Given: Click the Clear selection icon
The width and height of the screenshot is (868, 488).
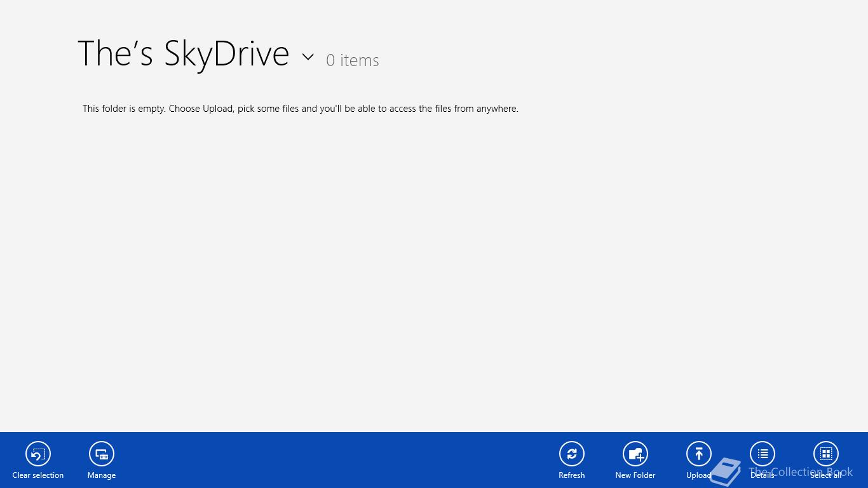Looking at the screenshot, I should coord(38,454).
